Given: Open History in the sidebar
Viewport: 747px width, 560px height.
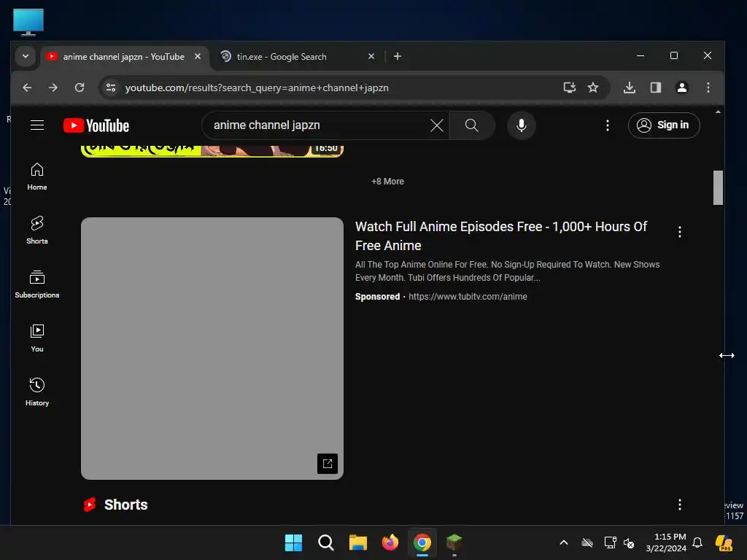Looking at the screenshot, I should (x=37, y=392).
